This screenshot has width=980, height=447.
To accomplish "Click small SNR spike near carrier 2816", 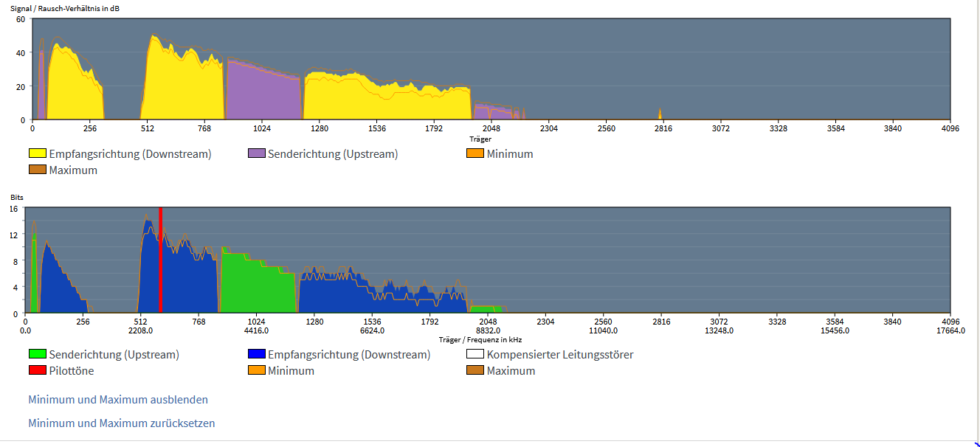I will (660, 114).
